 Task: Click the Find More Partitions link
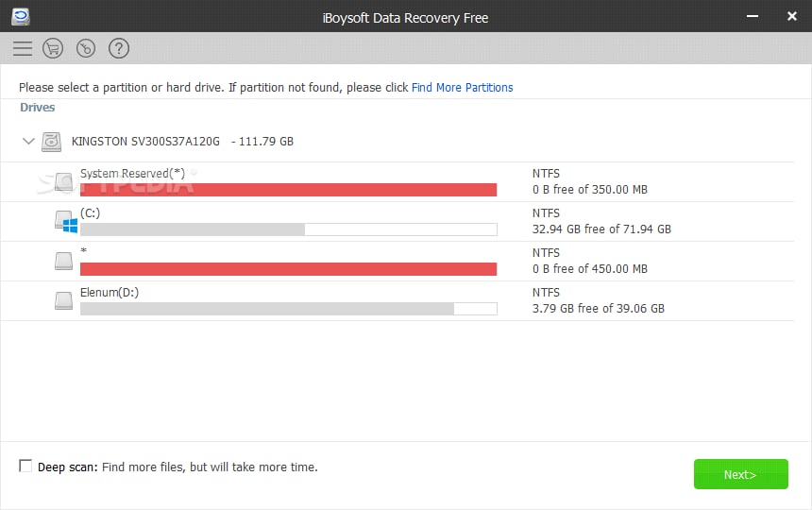tap(462, 88)
